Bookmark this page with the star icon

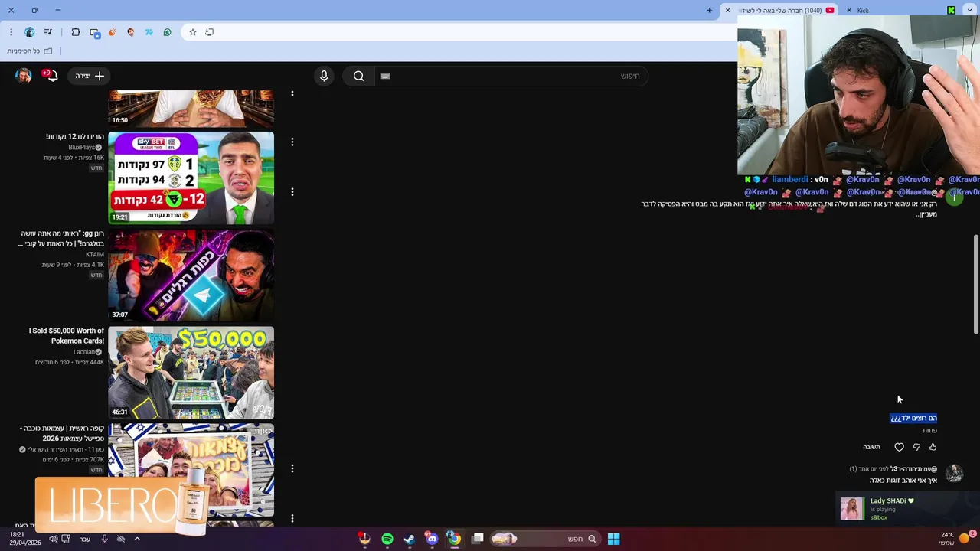192,32
